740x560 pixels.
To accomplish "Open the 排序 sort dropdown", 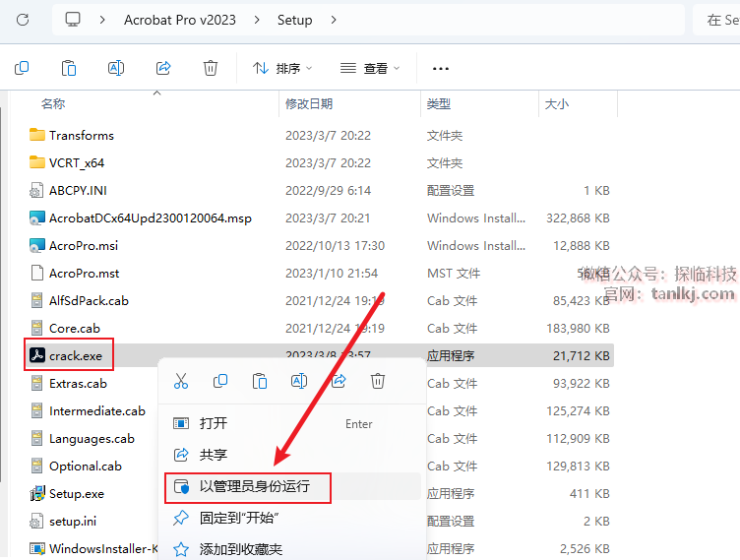I will coord(282,69).
